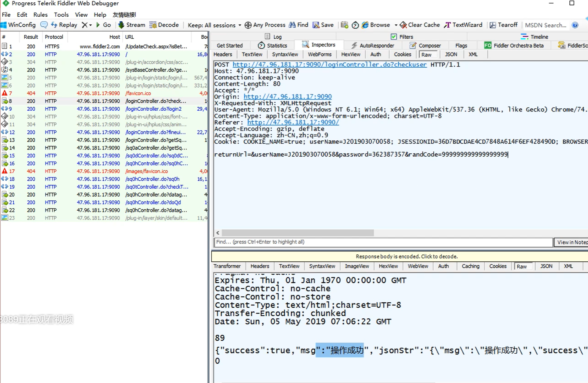Click session 20 post arrow icon
The height and width of the screenshot is (383, 588).
(5, 194)
